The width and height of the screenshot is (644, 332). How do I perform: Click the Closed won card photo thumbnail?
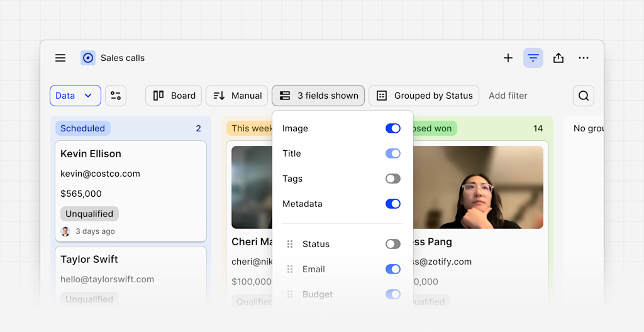click(478, 187)
